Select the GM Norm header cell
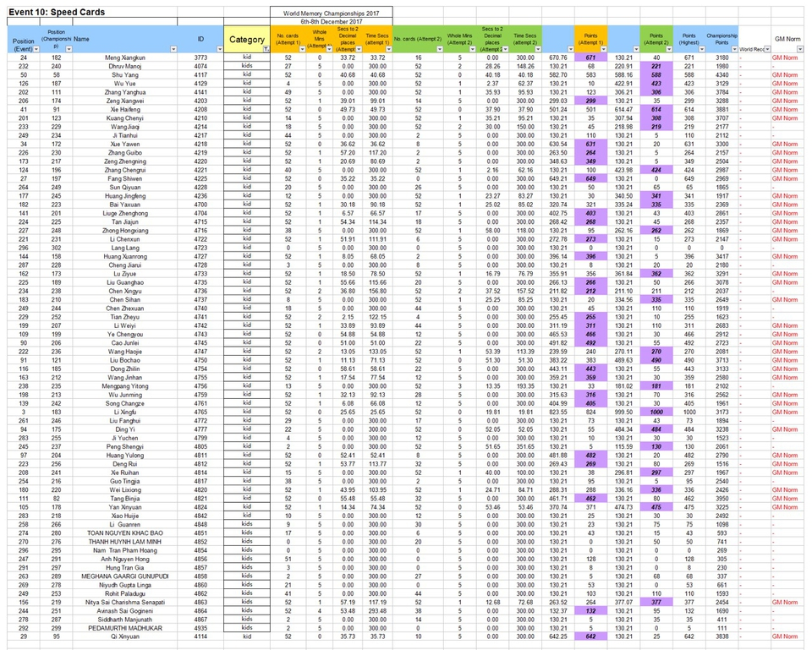The height and width of the screenshot is (650, 812). pyautogui.click(x=787, y=40)
